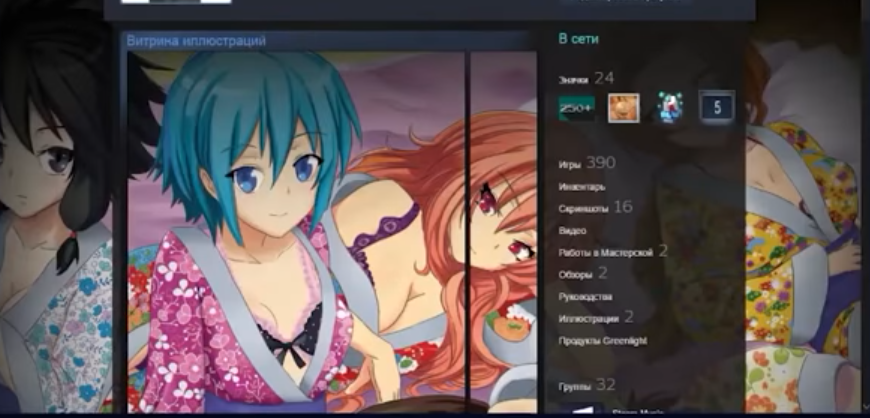This screenshot has width=870, height=418.
Task: Click the В сети online status text
Action: coord(578,39)
